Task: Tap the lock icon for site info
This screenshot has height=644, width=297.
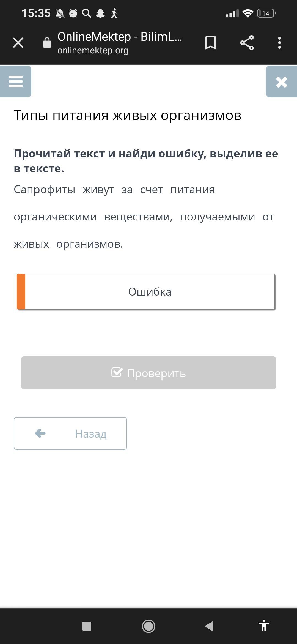Action: [47, 43]
